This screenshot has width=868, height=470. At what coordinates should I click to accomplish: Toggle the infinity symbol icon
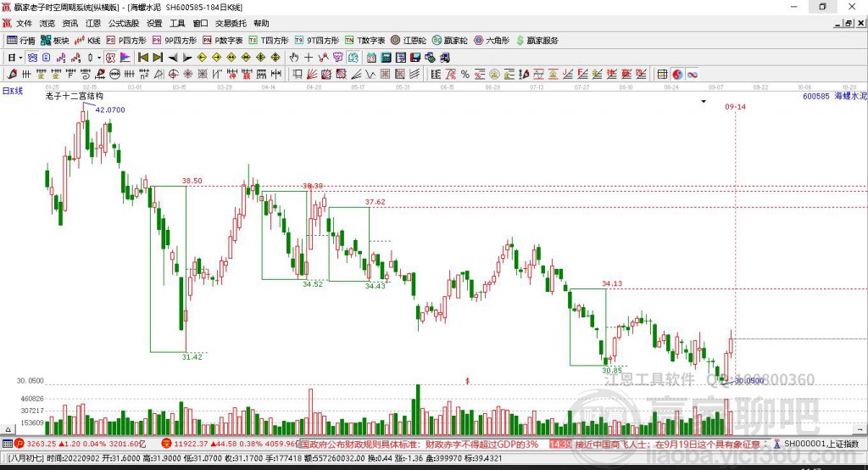tap(692, 75)
